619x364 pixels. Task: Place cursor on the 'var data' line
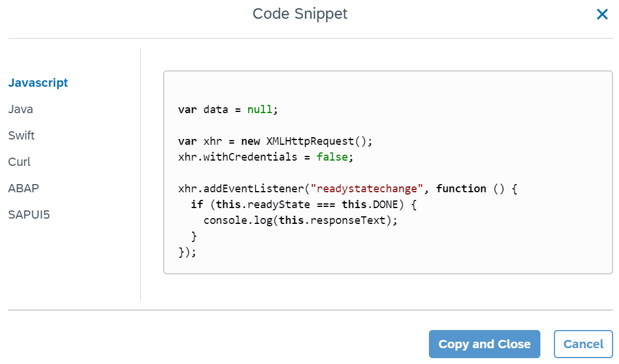(x=227, y=110)
